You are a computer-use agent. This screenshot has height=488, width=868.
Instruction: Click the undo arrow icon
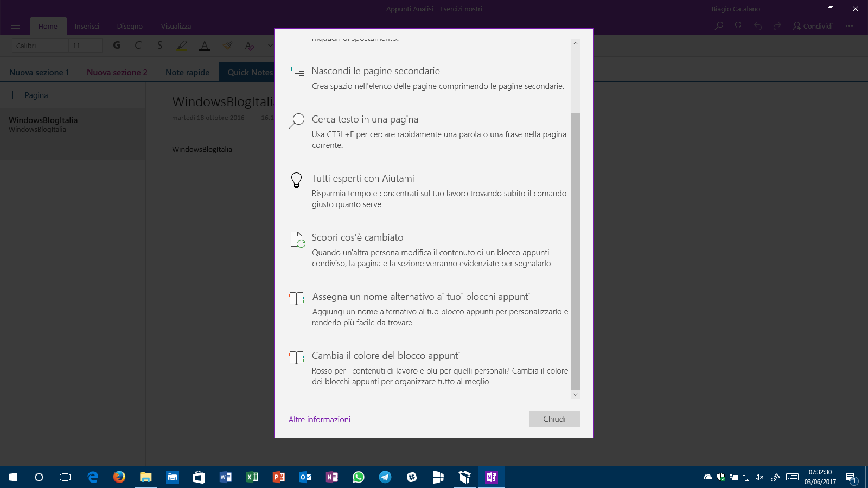[x=758, y=26]
